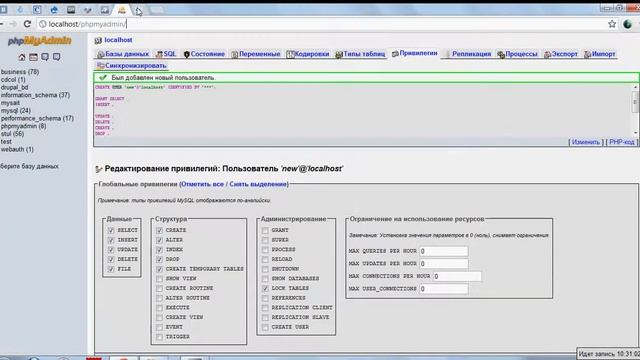Screen dimensions: 640x360
Task: Click the phpMyAdmin logo
Action: [40, 41]
